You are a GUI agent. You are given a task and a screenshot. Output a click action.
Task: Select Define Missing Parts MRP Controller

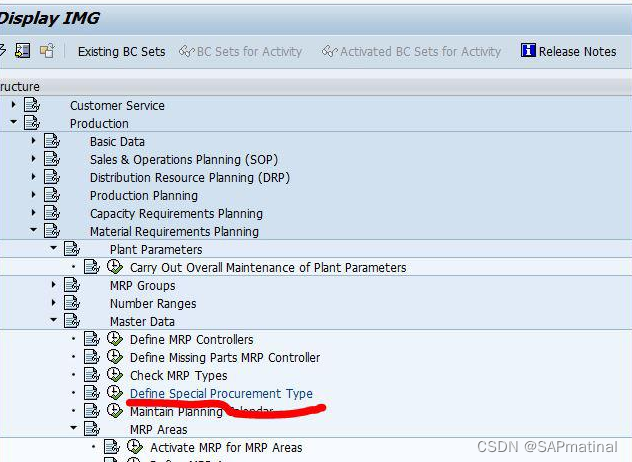(x=225, y=357)
